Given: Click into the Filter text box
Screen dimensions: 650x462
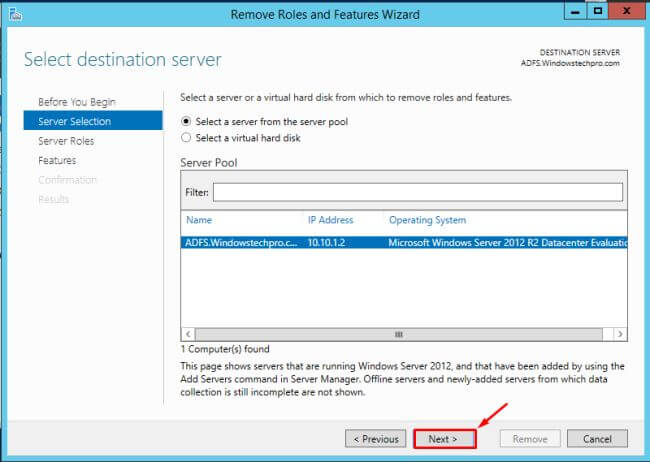Looking at the screenshot, I should [x=418, y=192].
